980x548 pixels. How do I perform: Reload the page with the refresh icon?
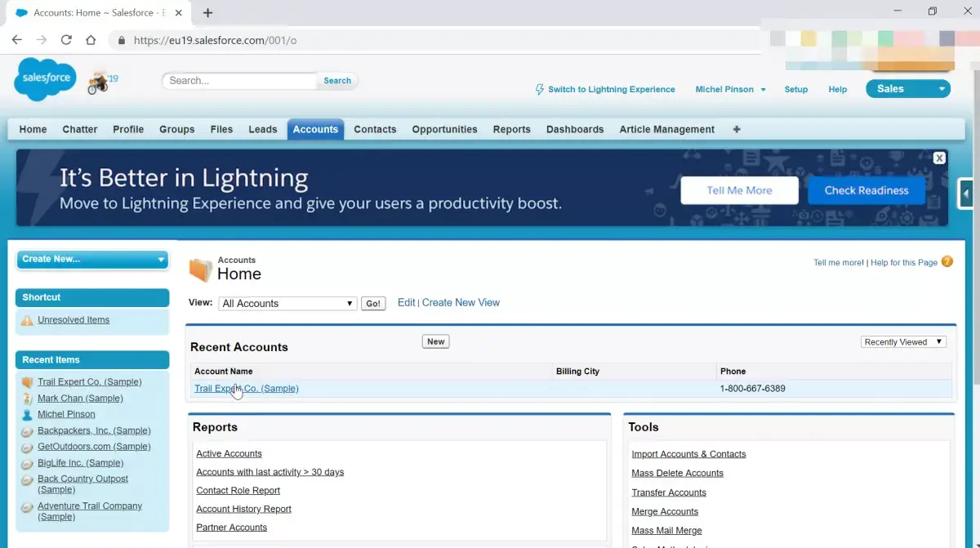66,39
